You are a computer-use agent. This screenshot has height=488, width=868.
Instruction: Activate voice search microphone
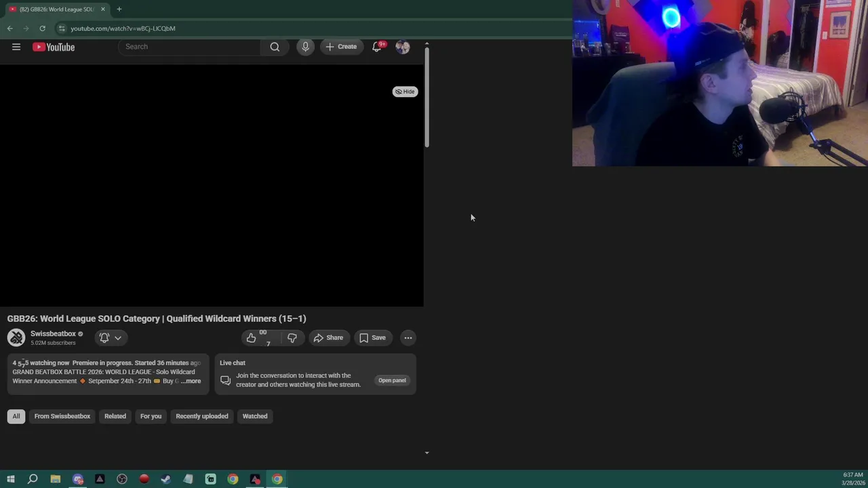coord(305,47)
